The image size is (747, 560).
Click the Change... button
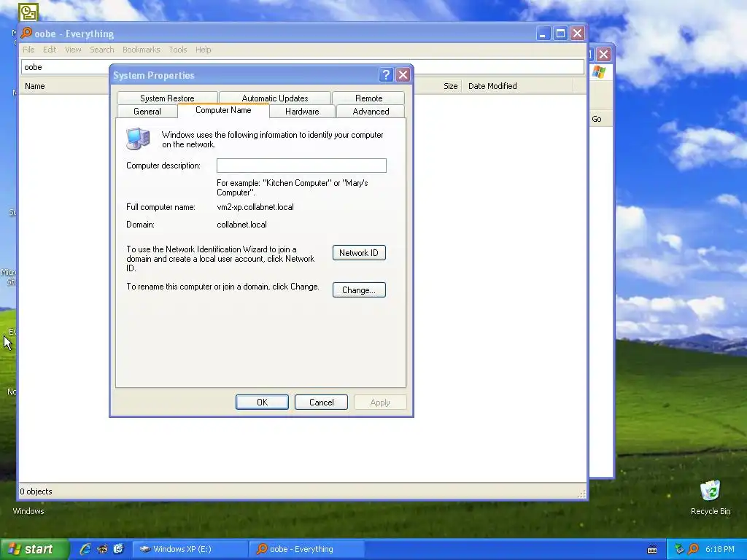(x=359, y=290)
